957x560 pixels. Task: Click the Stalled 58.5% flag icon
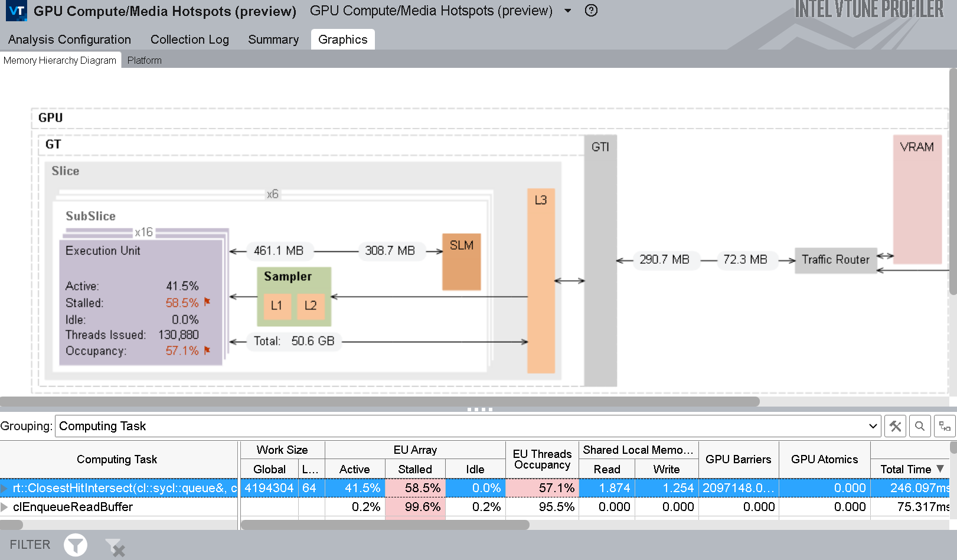coord(207,302)
